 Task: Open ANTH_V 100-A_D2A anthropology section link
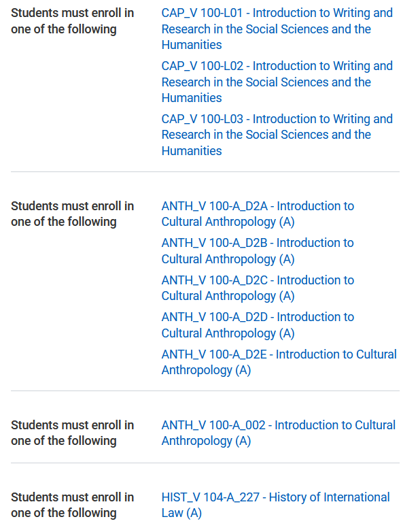[258, 214]
